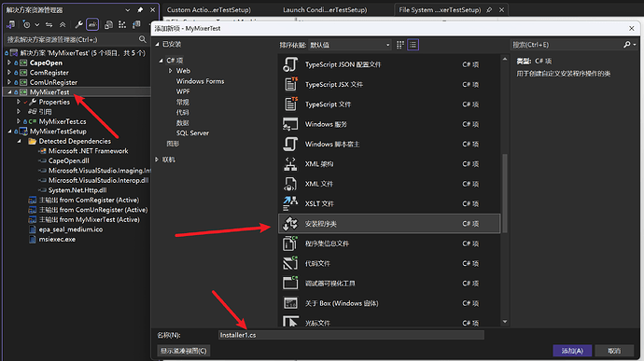
Task: Switch to the Launch Conditions tab
Action: coord(325,10)
